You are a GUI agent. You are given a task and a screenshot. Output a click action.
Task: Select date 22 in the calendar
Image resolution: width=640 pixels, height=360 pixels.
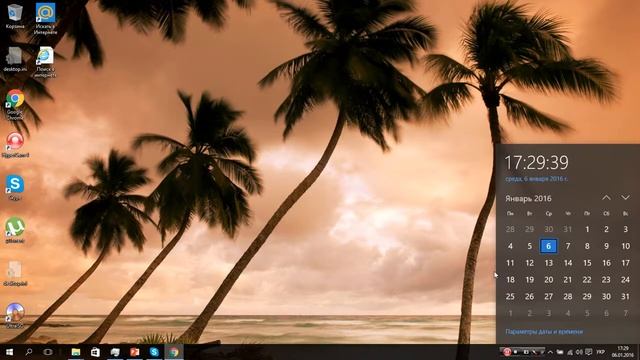coord(587,280)
